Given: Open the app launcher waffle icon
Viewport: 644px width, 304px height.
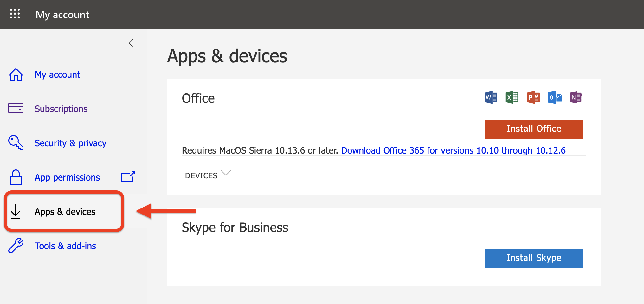Looking at the screenshot, I should (x=15, y=14).
